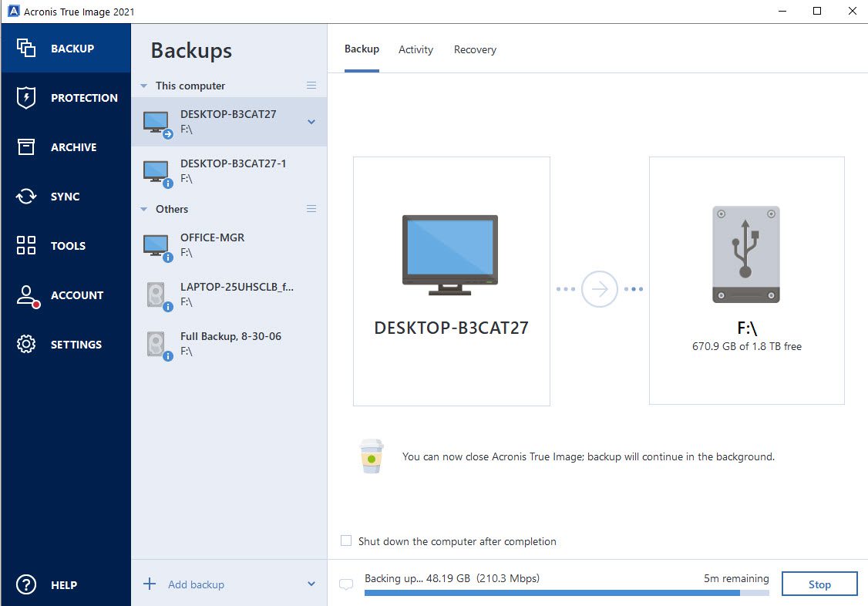Open the TOOLS menu label

click(x=68, y=246)
